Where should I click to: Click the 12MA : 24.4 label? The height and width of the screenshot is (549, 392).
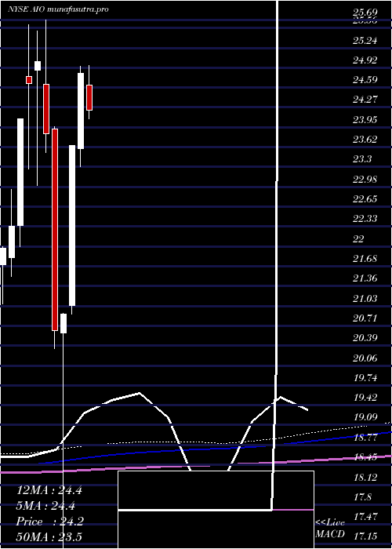click(x=49, y=490)
